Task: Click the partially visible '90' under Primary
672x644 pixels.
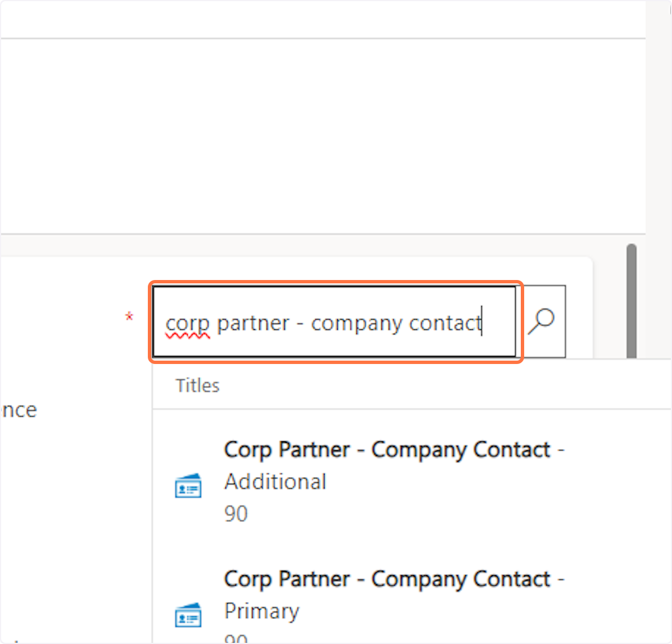Action: pyautogui.click(x=236, y=639)
